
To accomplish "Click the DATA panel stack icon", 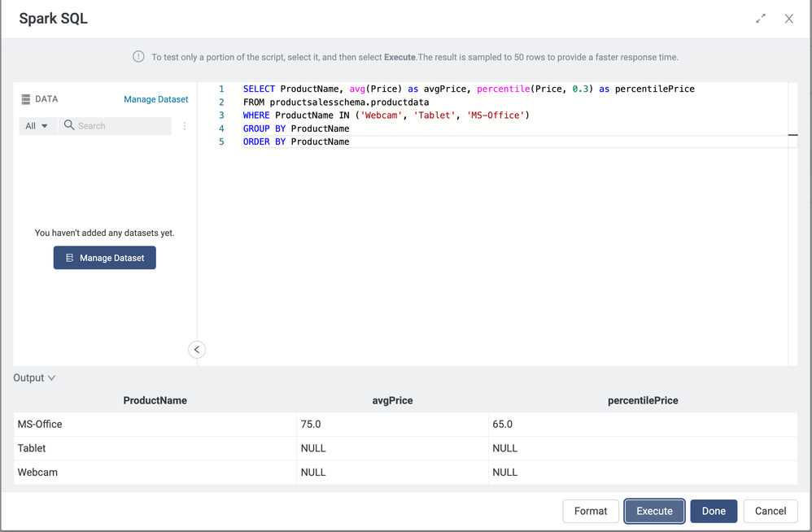I will (x=26, y=99).
